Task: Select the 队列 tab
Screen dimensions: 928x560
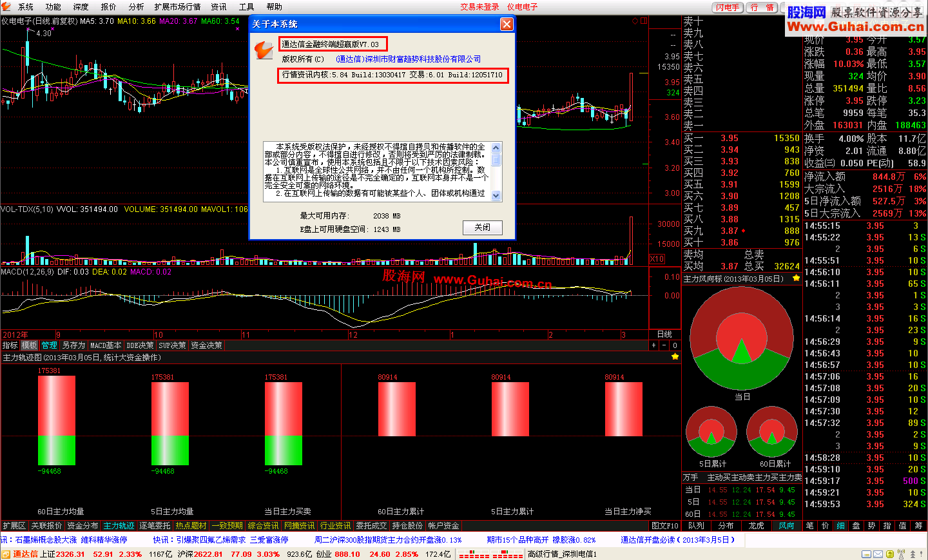Action: click(x=696, y=526)
